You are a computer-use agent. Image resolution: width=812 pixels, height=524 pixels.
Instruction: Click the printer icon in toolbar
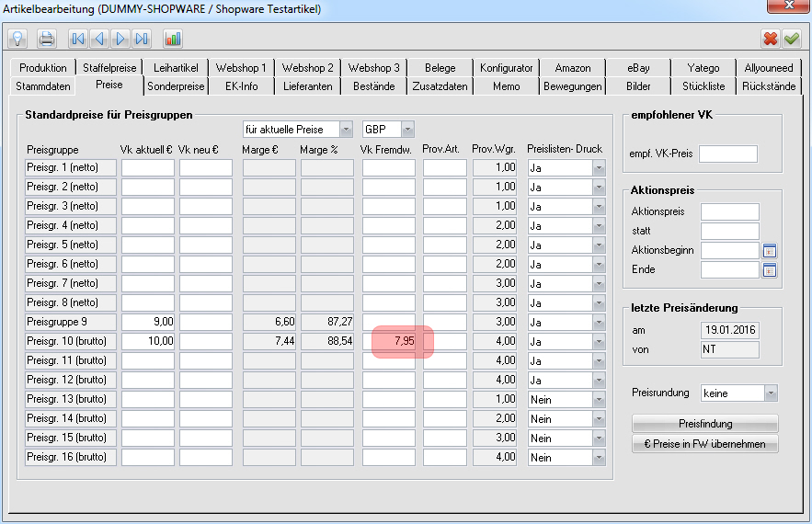pyautogui.click(x=47, y=39)
